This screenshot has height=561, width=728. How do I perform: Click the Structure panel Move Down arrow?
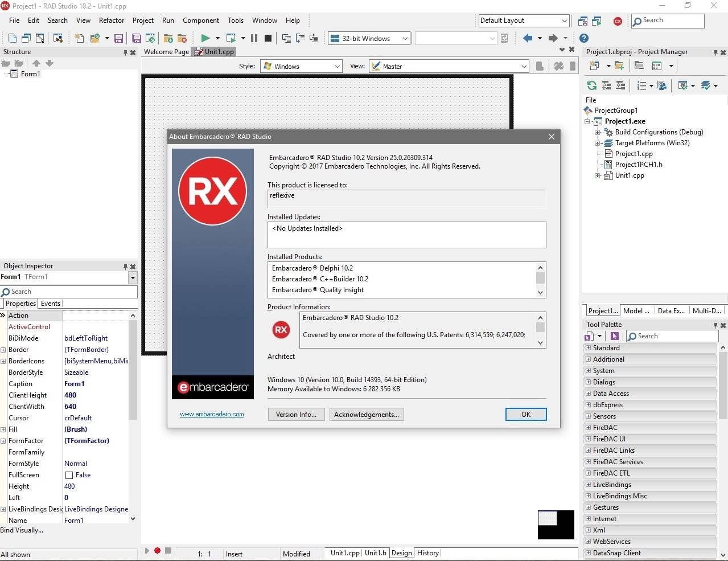[50, 63]
